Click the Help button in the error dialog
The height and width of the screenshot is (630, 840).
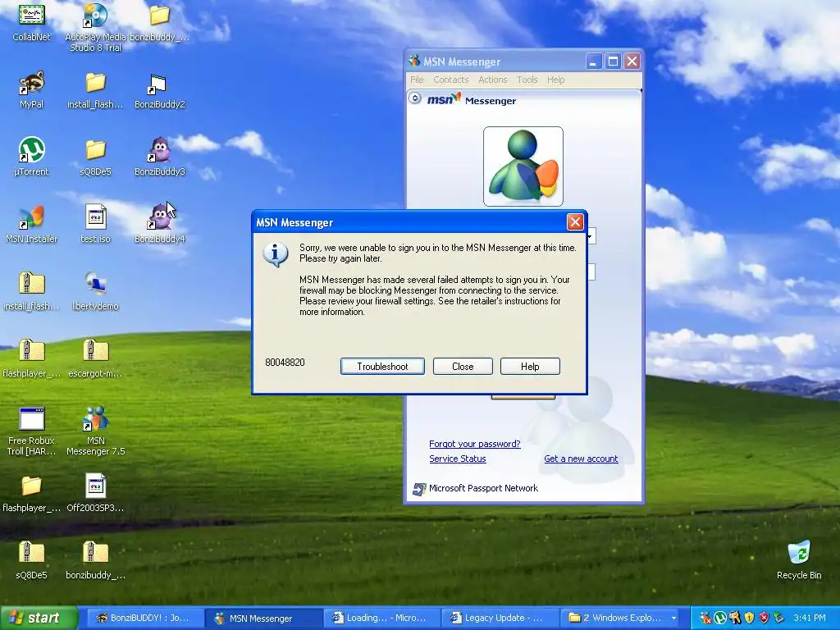[x=530, y=367]
